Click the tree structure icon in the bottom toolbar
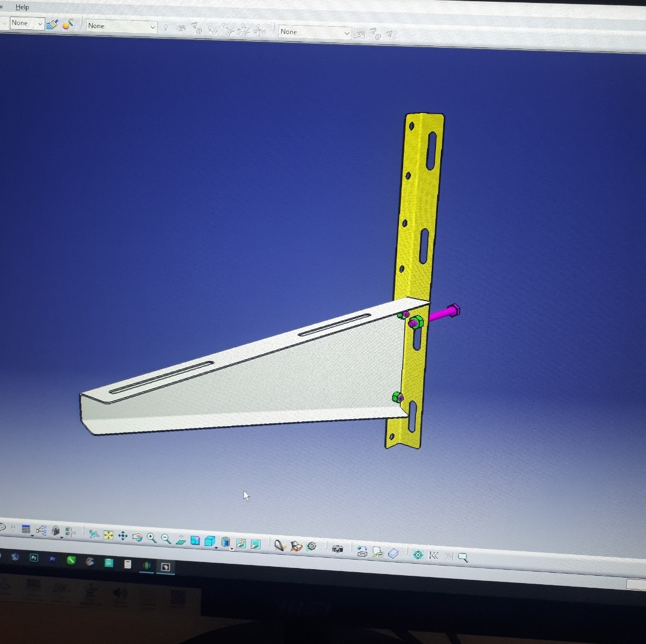Image resolution: width=646 pixels, height=644 pixels. click(41, 530)
